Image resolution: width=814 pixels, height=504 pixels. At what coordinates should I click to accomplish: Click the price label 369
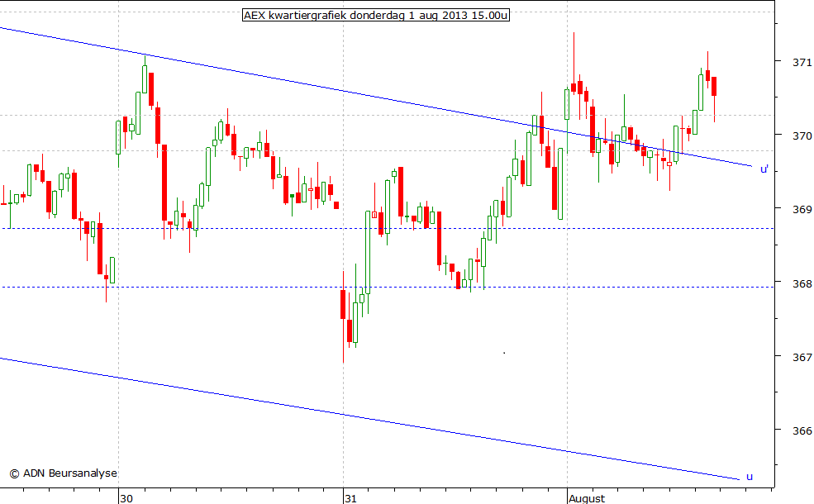click(802, 210)
